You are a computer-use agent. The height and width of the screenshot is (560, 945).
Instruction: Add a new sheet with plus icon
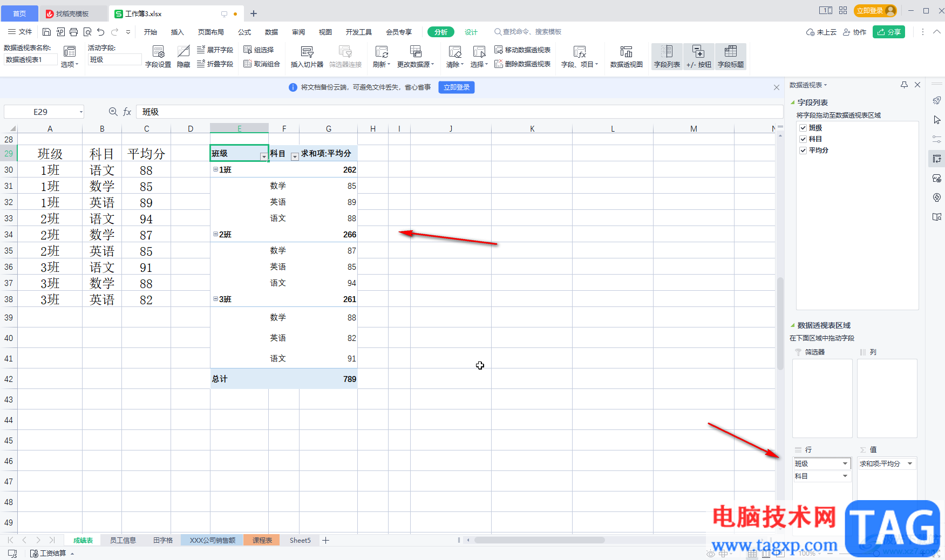pyautogui.click(x=326, y=540)
